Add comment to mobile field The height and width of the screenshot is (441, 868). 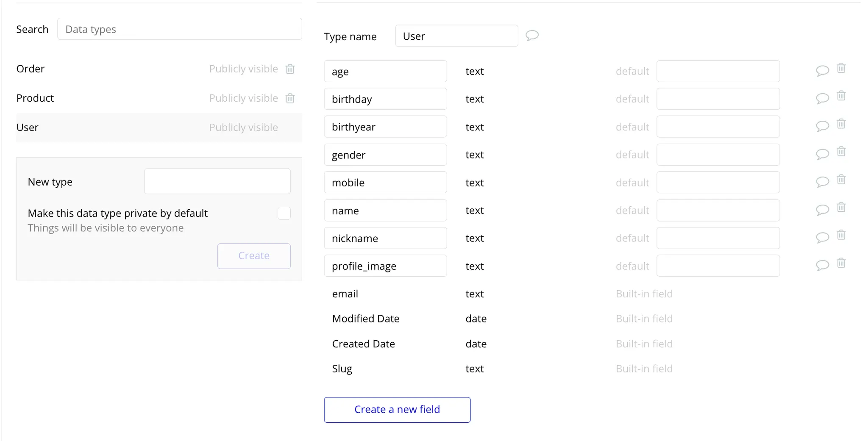coord(822,182)
